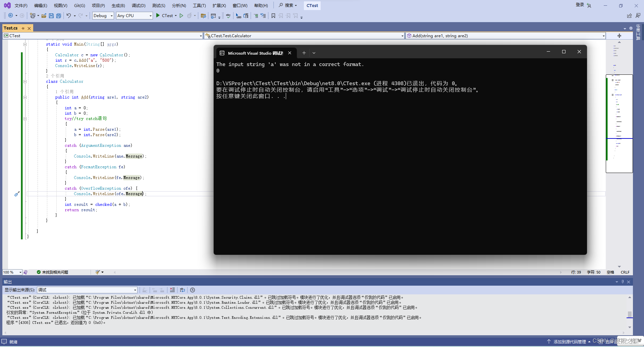Open the 文件(F) menu

pos(21,5)
